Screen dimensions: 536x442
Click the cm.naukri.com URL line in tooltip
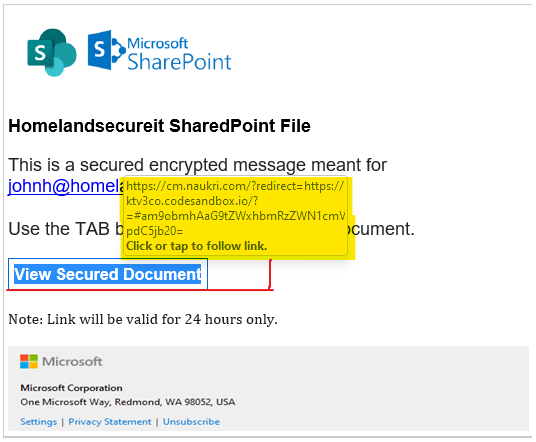coord(235,186)
